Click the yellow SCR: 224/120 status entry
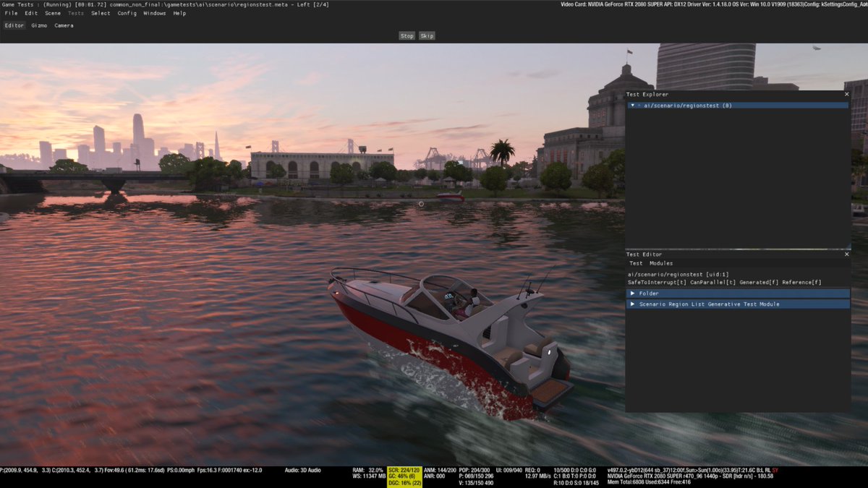 tap(404, 470)
